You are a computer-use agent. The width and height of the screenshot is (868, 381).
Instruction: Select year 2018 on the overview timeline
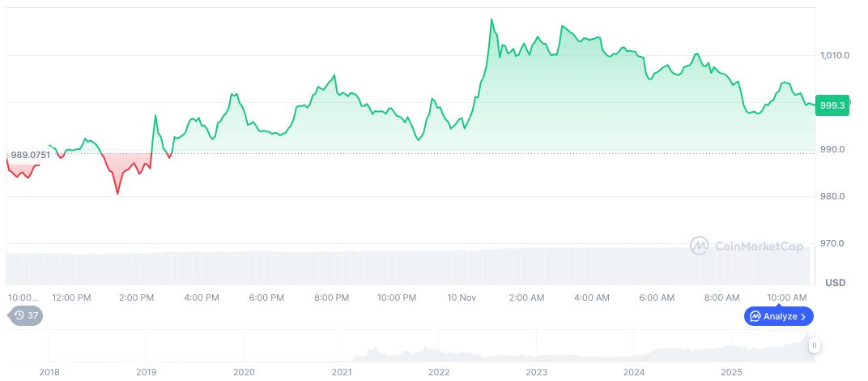tap(49, 372)
